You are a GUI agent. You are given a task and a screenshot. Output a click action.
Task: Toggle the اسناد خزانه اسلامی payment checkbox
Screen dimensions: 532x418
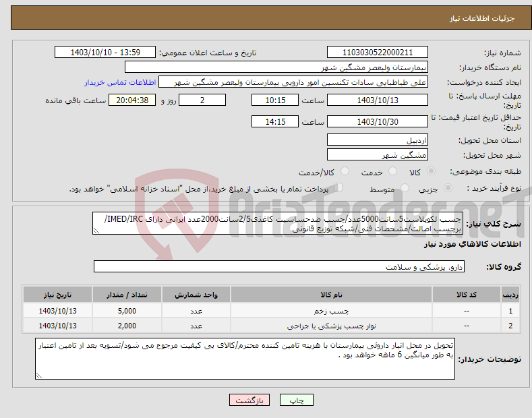[x=338, y=187]
